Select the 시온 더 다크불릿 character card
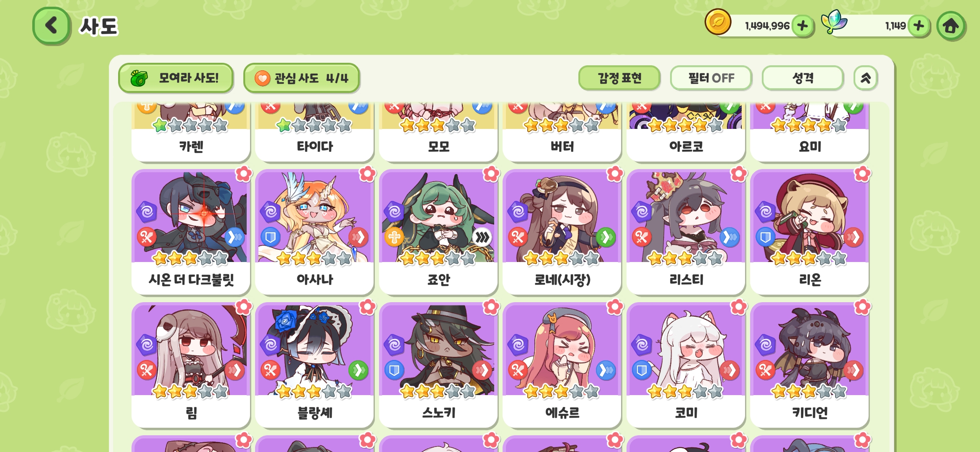The image size is (980, 452). pyautogui.click(x=191, y=232)
